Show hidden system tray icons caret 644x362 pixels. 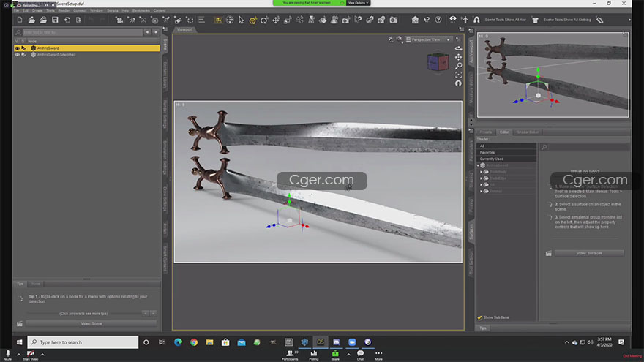566,342
